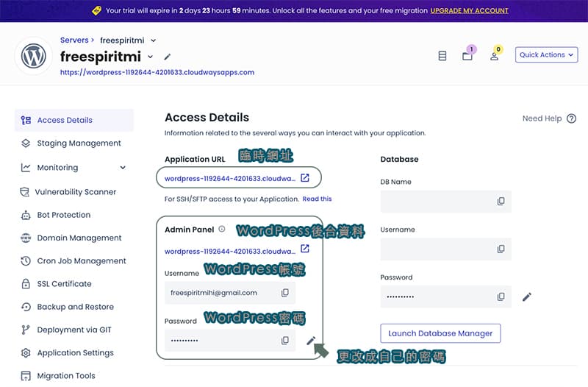This screenshot has width=588, height=387.
Task: Open the team members icon with badge 0
Action: (494, 56)
